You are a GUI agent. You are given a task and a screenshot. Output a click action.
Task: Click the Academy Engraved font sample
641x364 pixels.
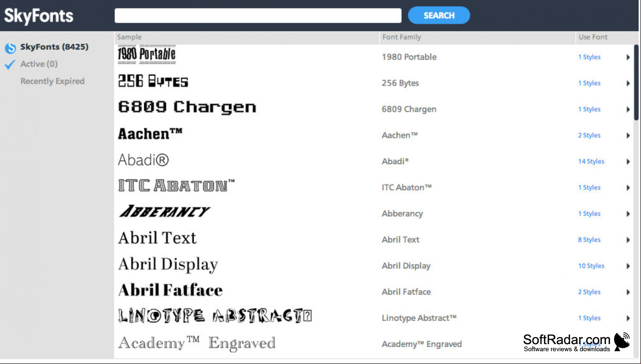pos(197,343)
